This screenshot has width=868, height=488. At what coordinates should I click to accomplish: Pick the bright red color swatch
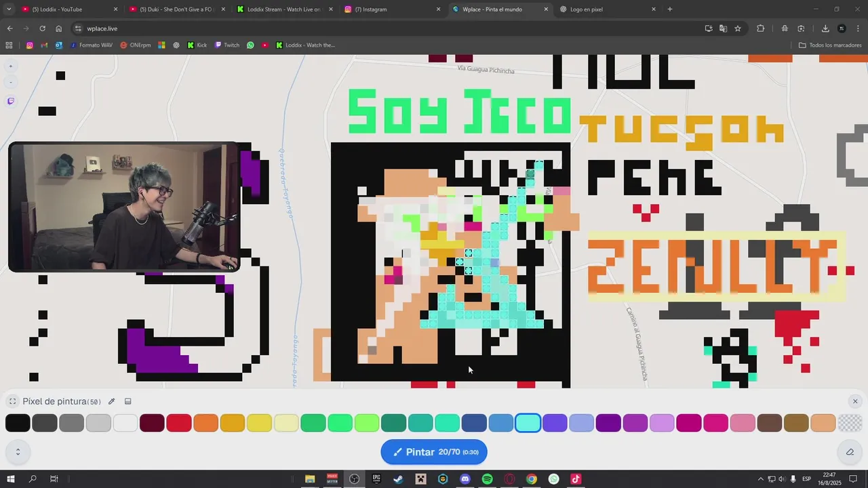click(x=179, y=423)
